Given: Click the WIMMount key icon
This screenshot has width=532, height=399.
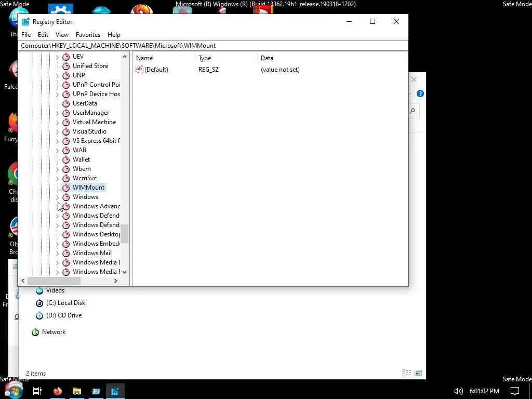Looking at the screenshot, I should tap(66, 188).
